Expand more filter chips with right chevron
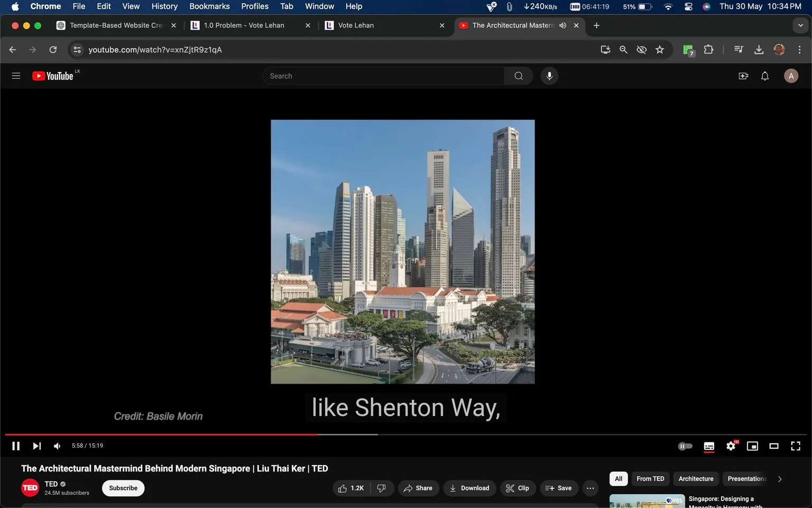 (x=779, y=478)
